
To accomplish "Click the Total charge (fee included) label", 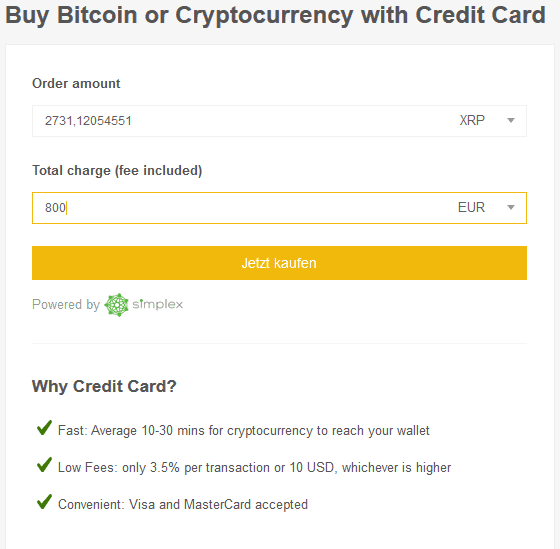I will point(117,171).
